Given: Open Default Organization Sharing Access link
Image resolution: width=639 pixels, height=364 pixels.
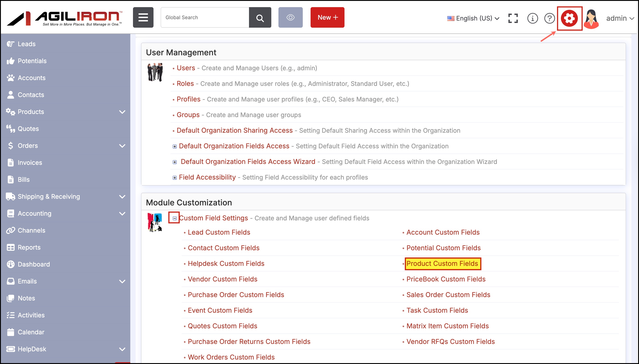Looking at the screenshot, I should tap(234, 130).
